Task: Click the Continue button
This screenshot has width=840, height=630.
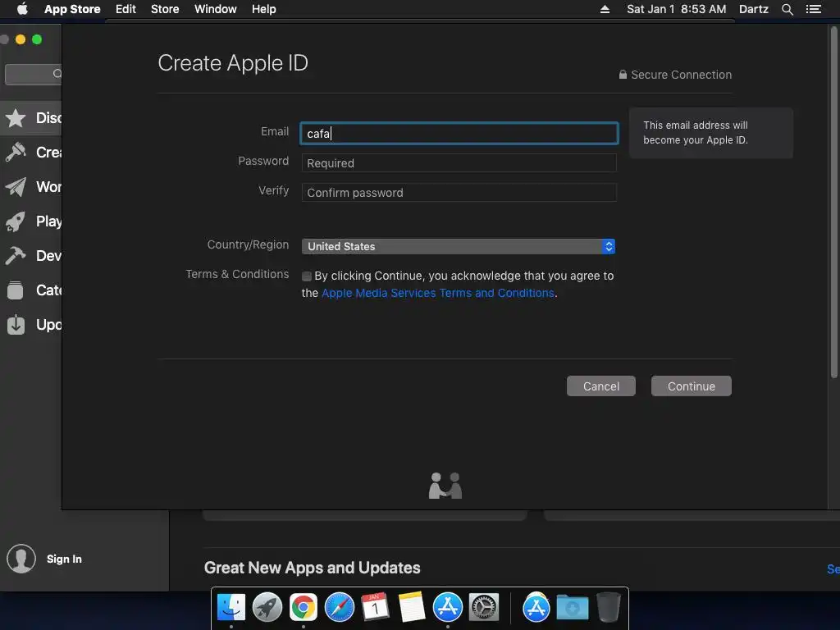Action: coord(691,386)
